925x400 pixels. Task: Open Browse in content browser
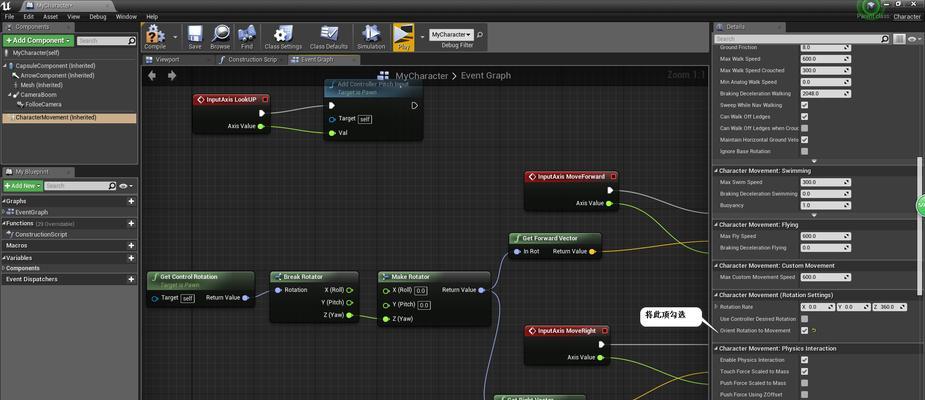click(x=220, y=37)
